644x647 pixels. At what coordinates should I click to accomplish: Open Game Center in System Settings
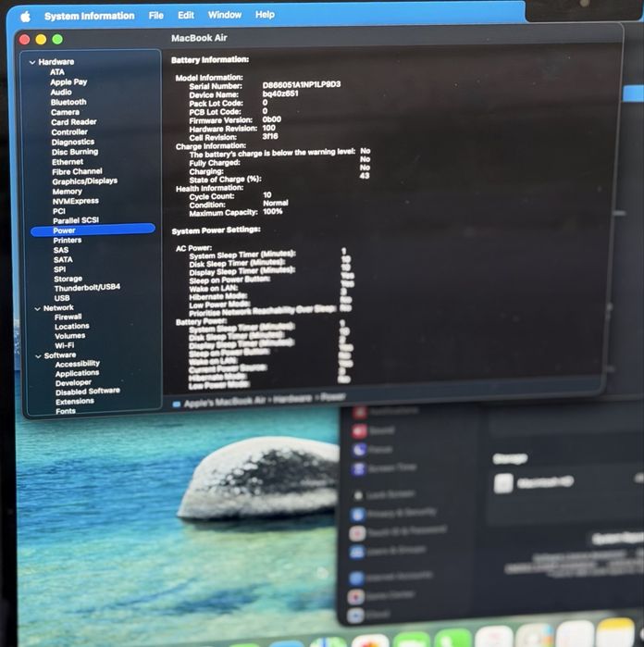point(381,596)
